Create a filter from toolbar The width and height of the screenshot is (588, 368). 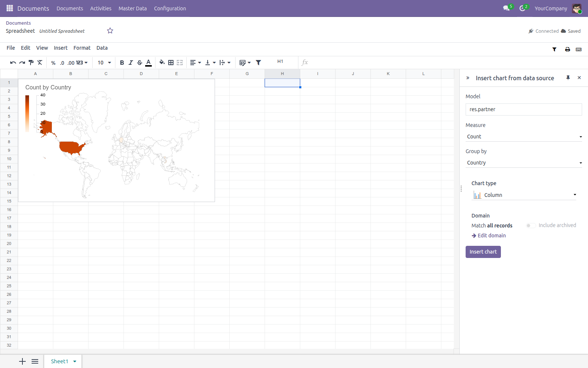click(x=258, y=63)
